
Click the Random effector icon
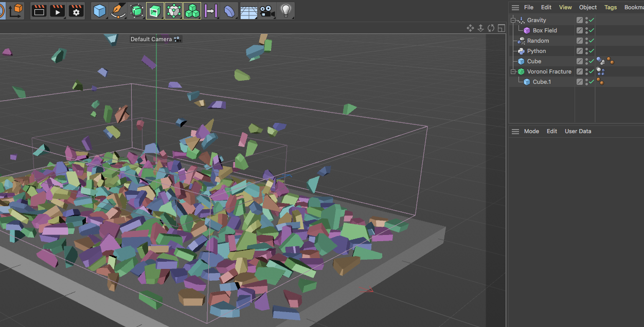521,41
